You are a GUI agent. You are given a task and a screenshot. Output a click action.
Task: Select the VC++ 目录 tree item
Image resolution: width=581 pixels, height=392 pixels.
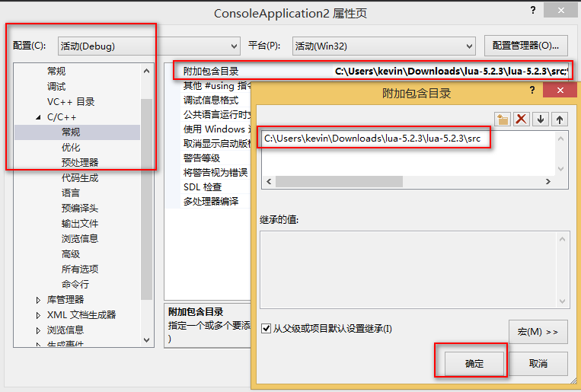71,101
